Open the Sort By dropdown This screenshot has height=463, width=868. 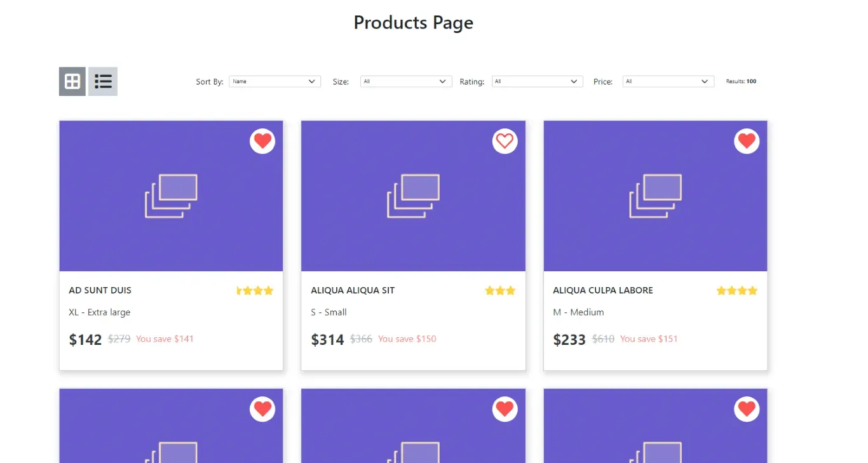click(274, 81)
